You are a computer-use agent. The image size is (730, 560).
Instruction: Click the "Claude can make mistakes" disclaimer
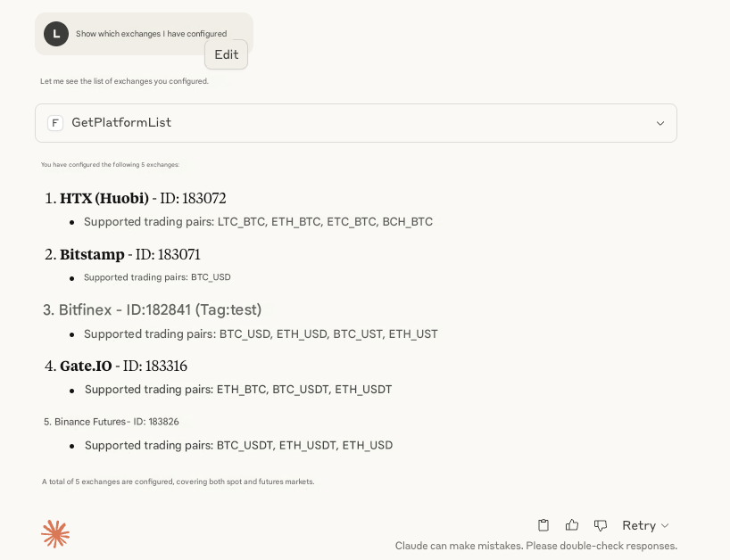535,546
